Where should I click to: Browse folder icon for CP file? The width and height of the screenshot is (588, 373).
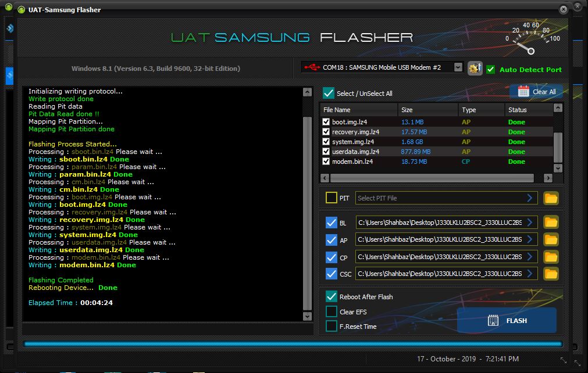pos(551,257)
